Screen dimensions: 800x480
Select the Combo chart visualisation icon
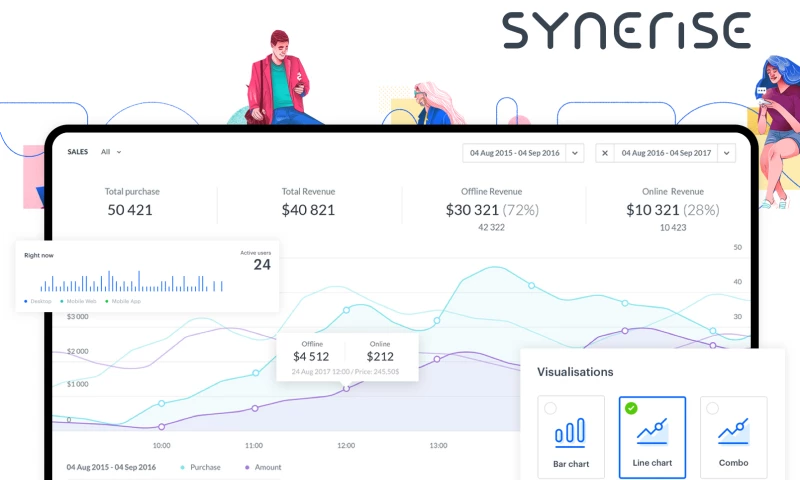point(734,432)
